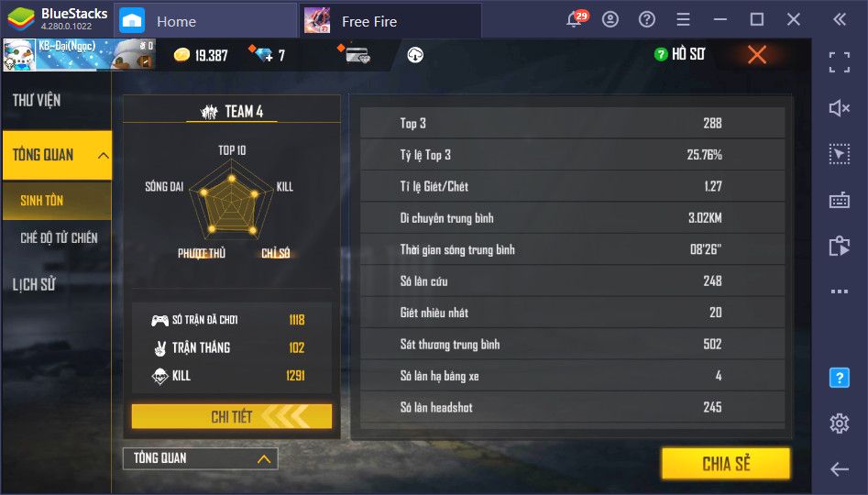Open BlueStacks account profile icon
The height and width of the screenshot is (495, 868).
[610, 20]
